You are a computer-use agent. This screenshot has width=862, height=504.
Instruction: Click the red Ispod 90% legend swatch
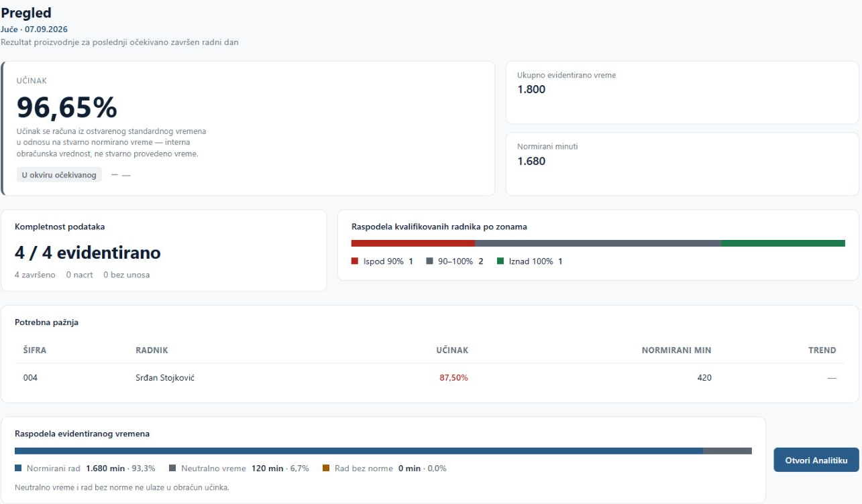point(355,261)
